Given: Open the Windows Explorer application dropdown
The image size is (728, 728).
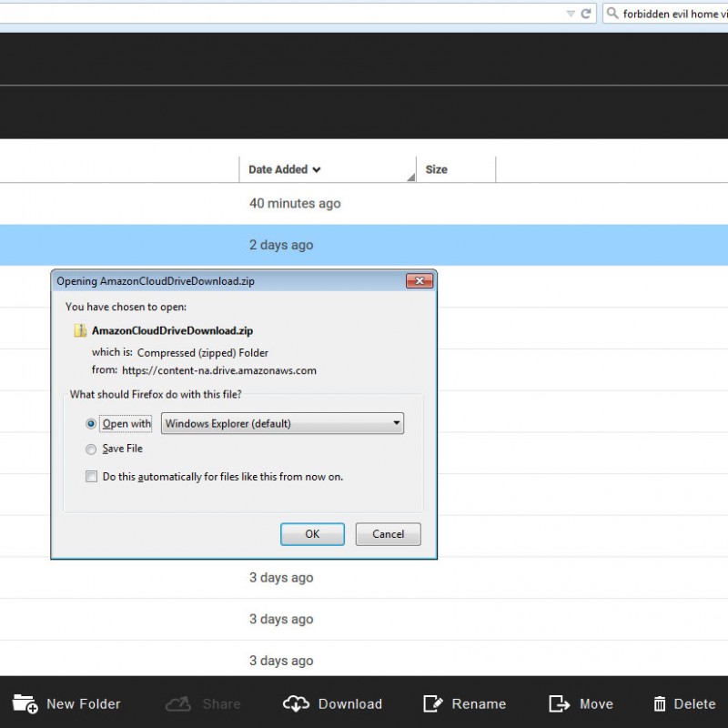Looking at the screenshot, I should coord(282,424).
